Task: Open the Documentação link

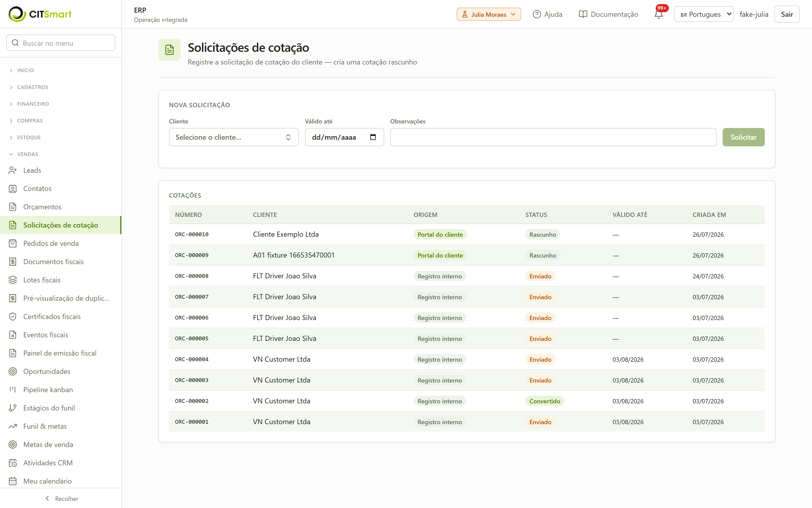Action: point(608,14)
